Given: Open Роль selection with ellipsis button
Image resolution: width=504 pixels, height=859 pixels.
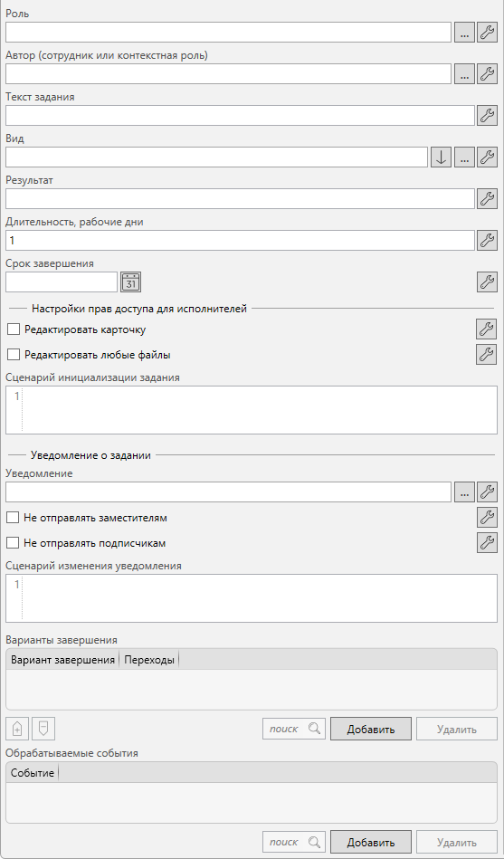Looking at the screenshot, I should pyautogui.click(x=464, y=33).
